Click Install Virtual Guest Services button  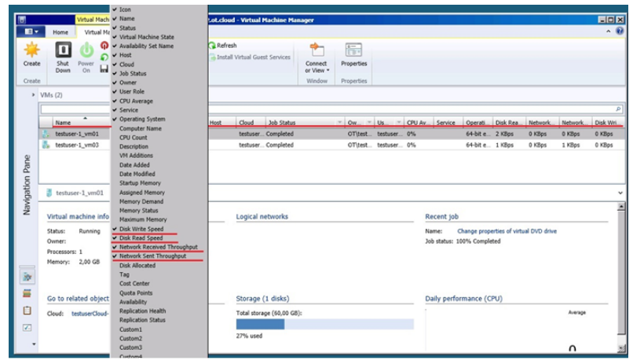coord(253,57)
